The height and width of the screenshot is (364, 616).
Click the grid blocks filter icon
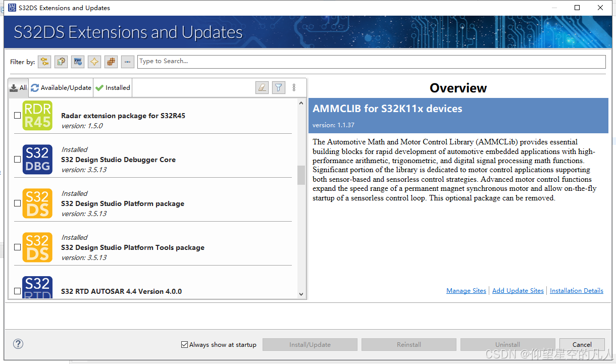point(111,62)
